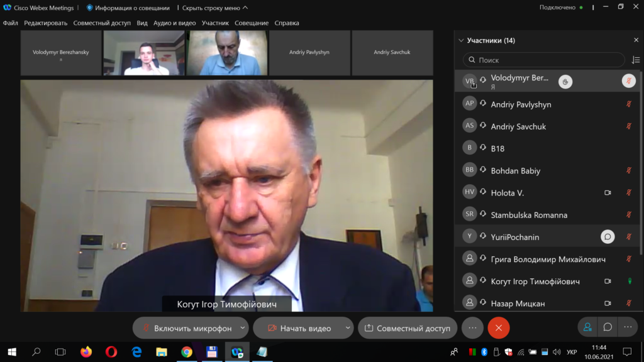Open panel options ellipsis at bottom right

[628, 327]
